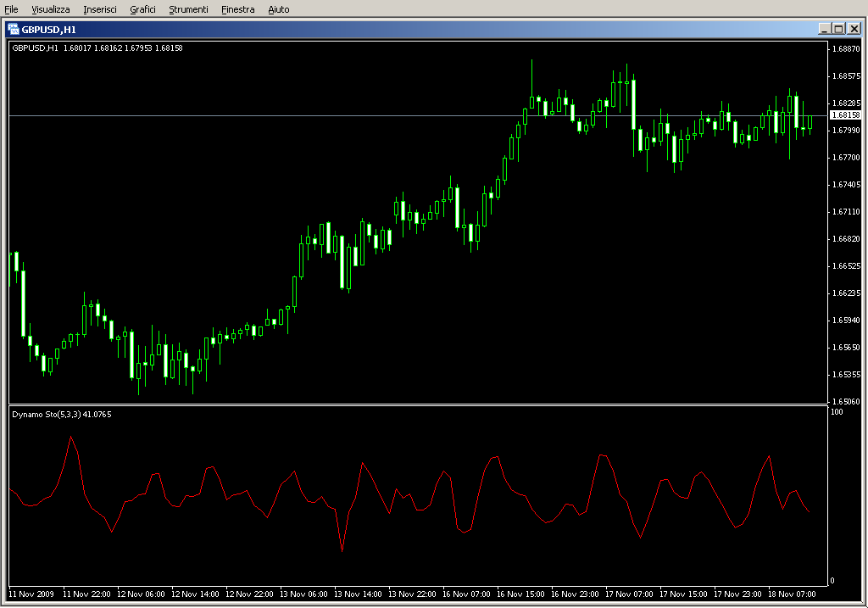Click the GBPUSD,H1 chart window icon
Image resolution: width=868 pixels, height=608 pixels.
tap(14, 30)
